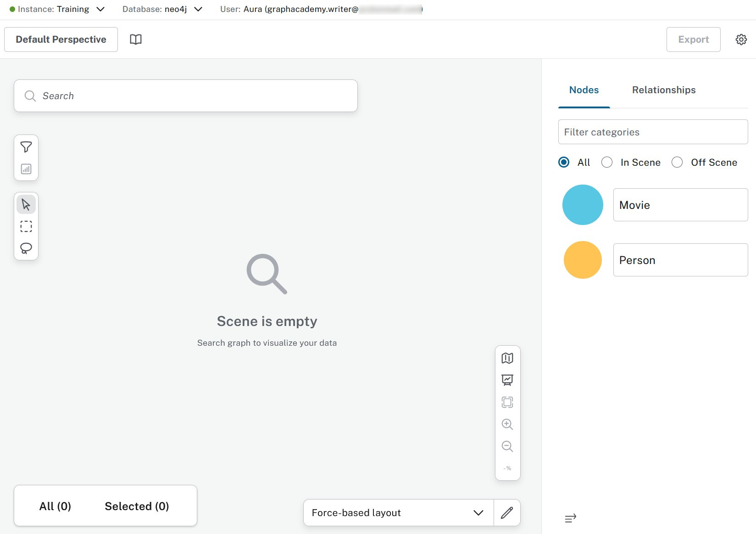Image resolution: width=756 pixels, height=534 pixels.
Task: Open settings via the gear icon
Action: (x=741, y=39)
